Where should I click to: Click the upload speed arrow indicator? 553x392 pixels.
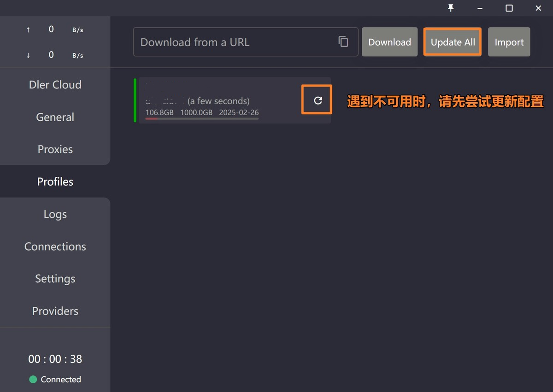click(28, 29)
